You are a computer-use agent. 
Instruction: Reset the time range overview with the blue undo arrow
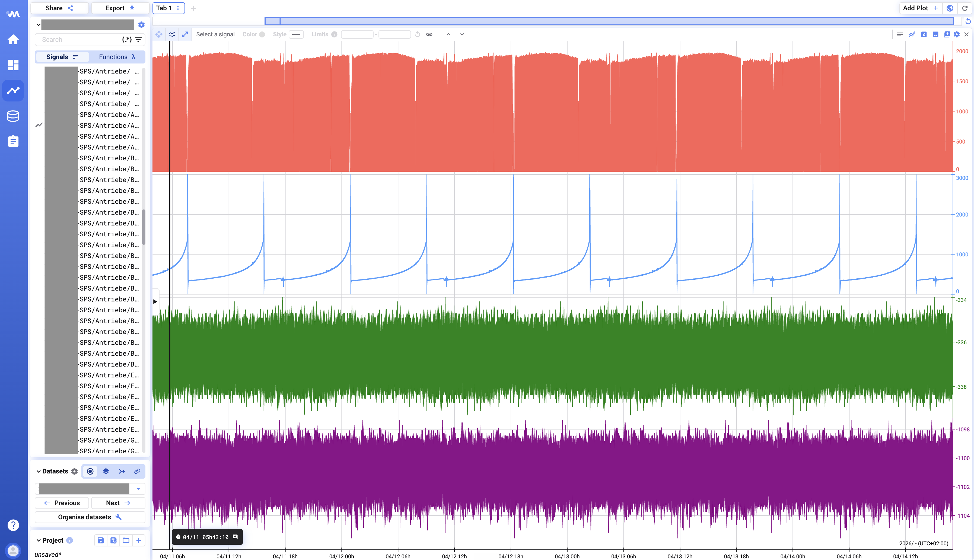coord(968,21)
